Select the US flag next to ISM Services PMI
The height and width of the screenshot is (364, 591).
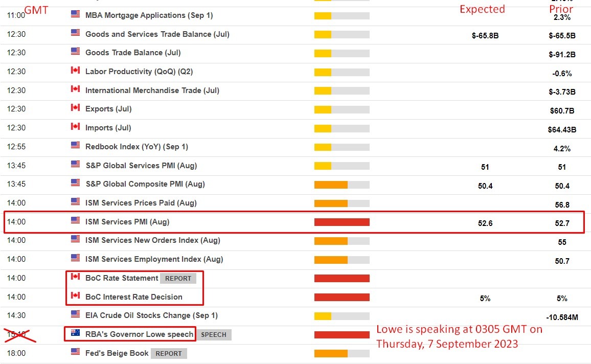(x=76, y=221)
